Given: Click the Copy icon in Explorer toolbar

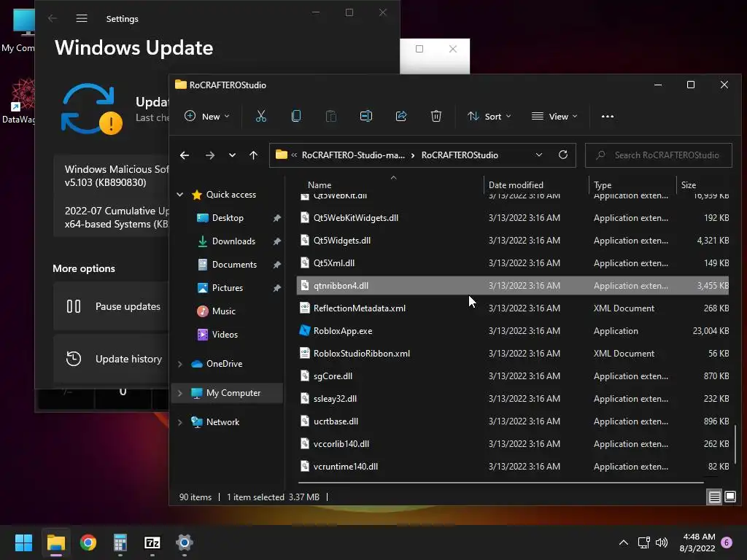Looking at the screenshot, I should pos(296,116).
